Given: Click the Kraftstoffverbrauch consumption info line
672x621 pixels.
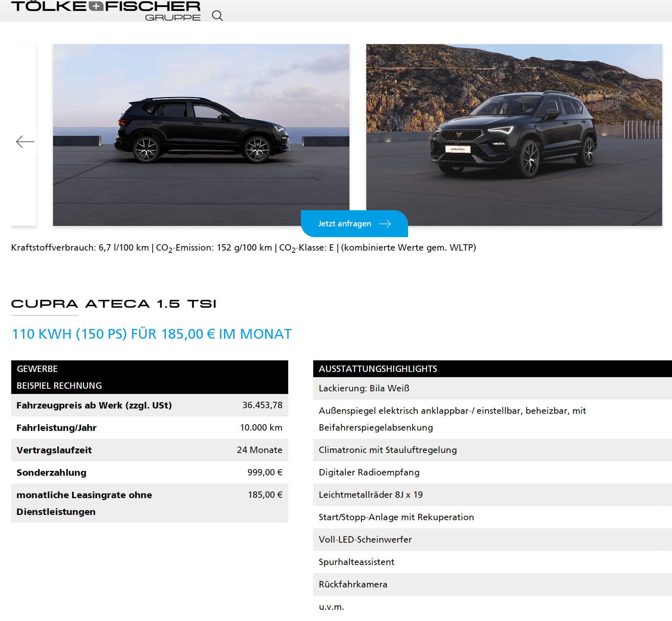Looking at the screenshot, I should tap(243, 248).
